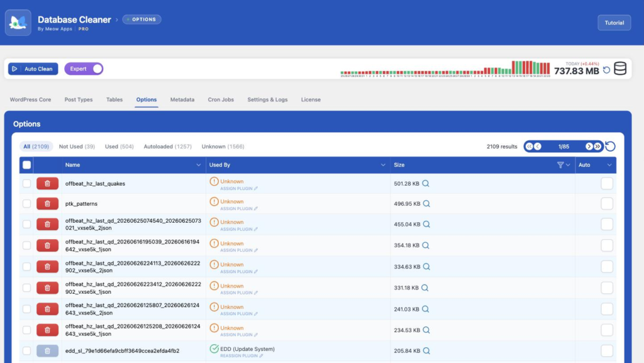Enable Auto checkbox for 205.84 KB row

[607, 351]
